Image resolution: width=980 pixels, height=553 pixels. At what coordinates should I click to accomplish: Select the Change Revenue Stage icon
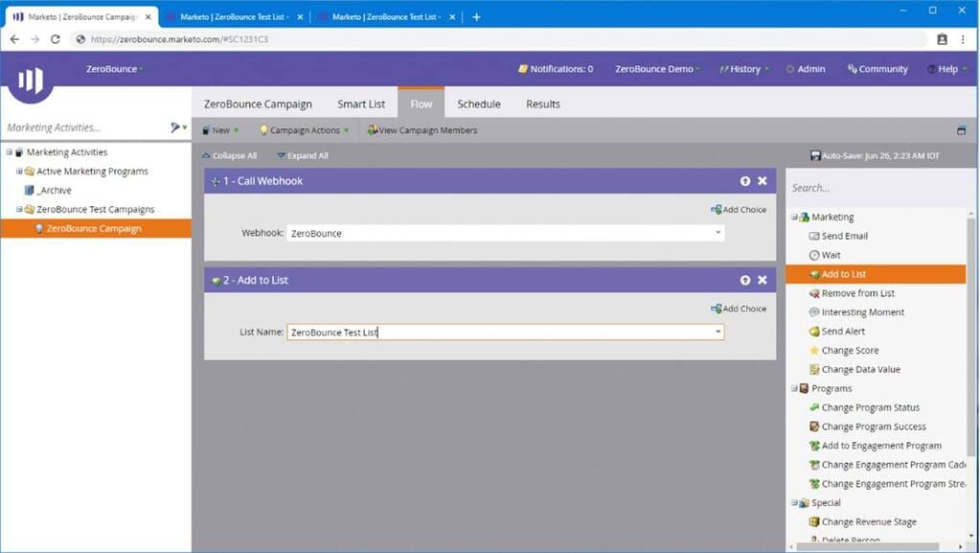coord(813,521)
